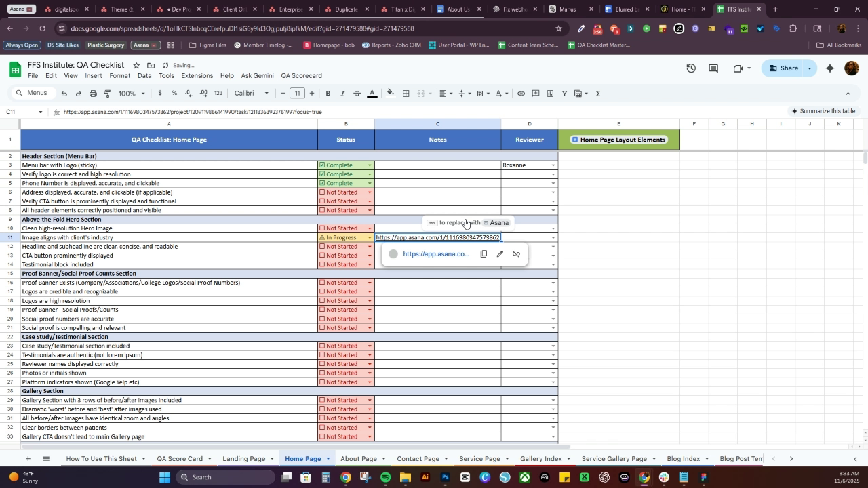Viewport: 868px width, 488px height.
Task: Activate the paint format tool
Action: pos(107,94)
